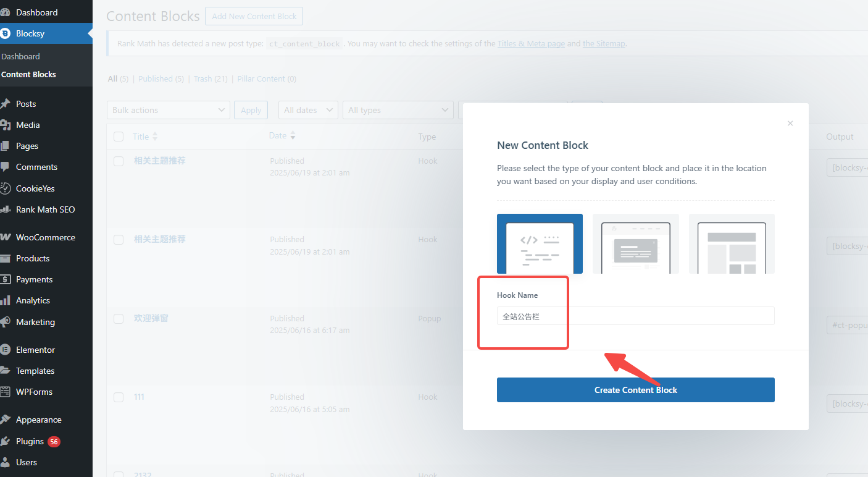This screenshot has width=868, height=477.
Task: Switch to the Published (5) filter tab
Action: pyautogui.click(x=161, y=78)
